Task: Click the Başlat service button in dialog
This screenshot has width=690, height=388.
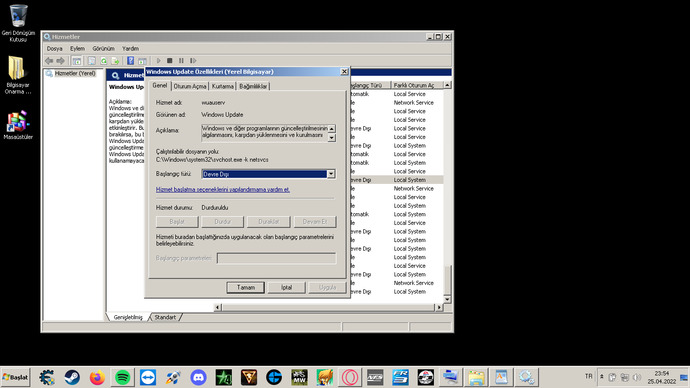Action: click(177, 222)
